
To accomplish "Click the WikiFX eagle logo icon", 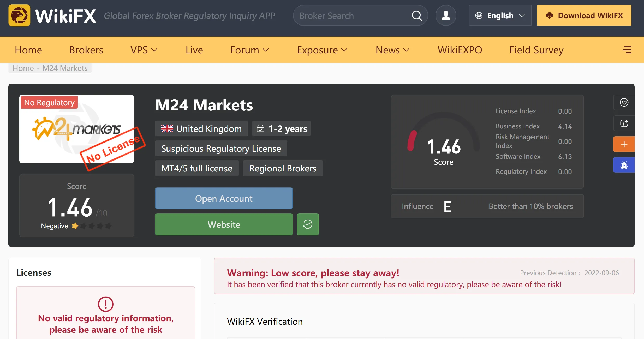I will tap(19, 15).
